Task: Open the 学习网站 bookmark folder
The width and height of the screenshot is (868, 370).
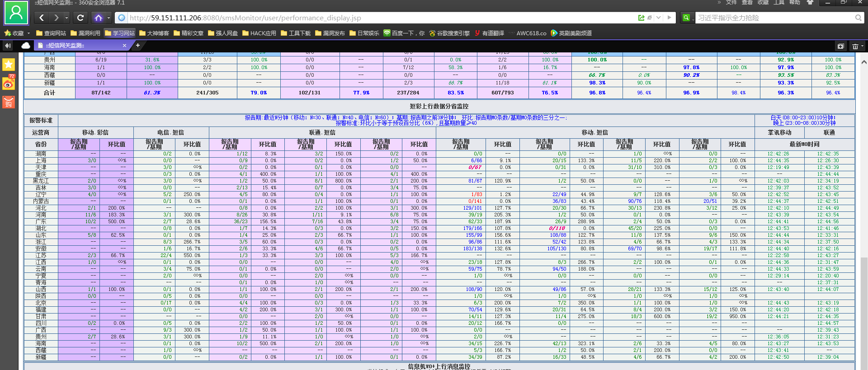Action: (x=120, y=33)
